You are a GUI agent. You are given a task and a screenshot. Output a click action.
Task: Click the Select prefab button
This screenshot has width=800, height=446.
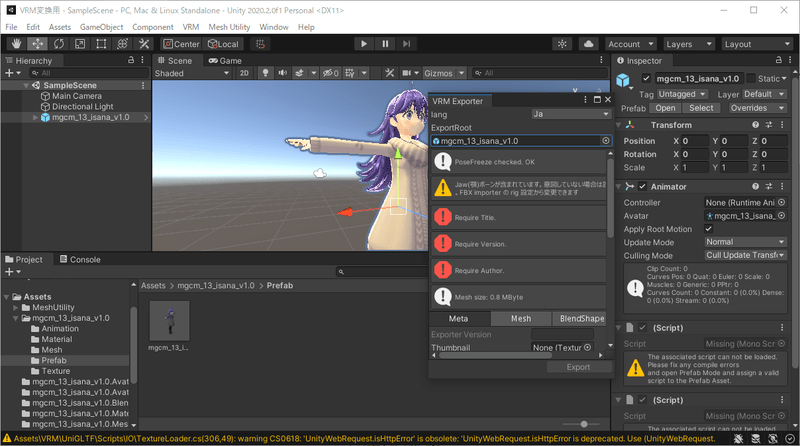tap(701, 108)
